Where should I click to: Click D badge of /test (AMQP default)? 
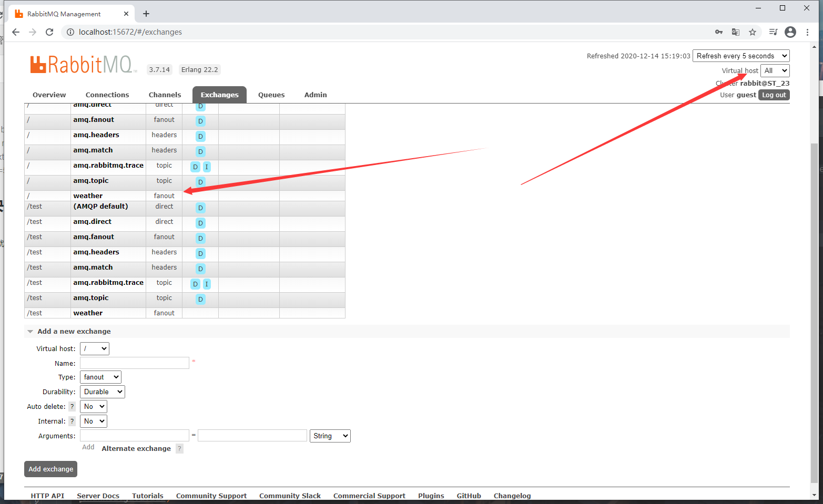tap(200, 208)
